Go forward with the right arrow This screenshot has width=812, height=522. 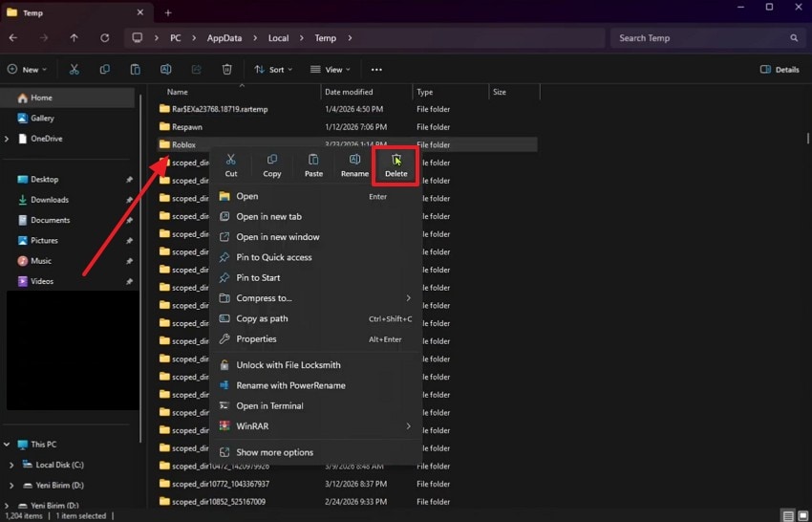click(x=44, y=38)
